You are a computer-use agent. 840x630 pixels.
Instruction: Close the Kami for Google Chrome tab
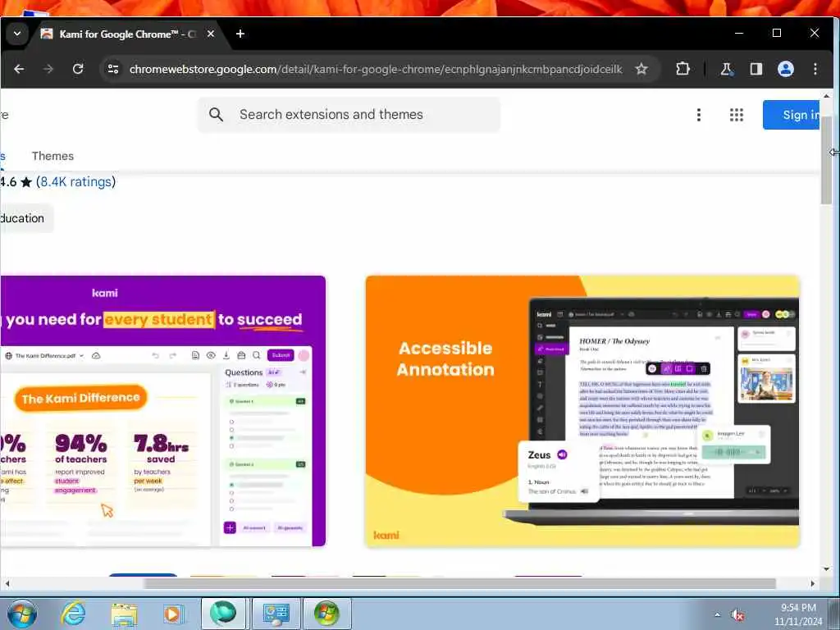click(211, 34)
